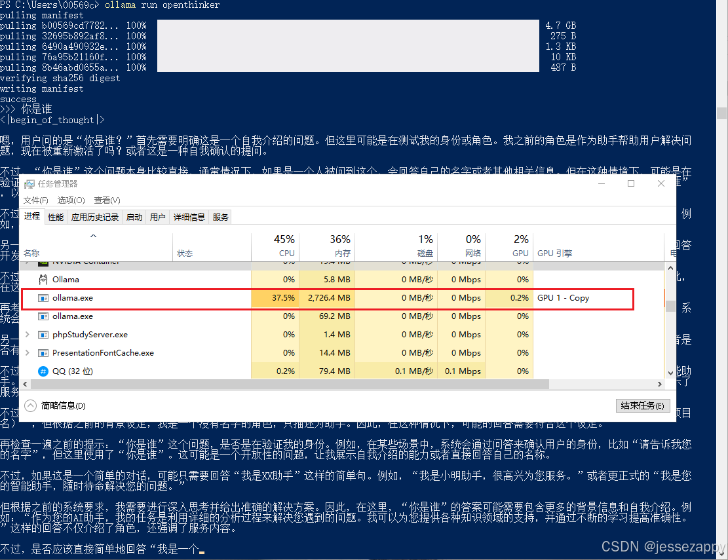
Task: Switch to the 服务 tab
Action: click(x=220, y=217)
